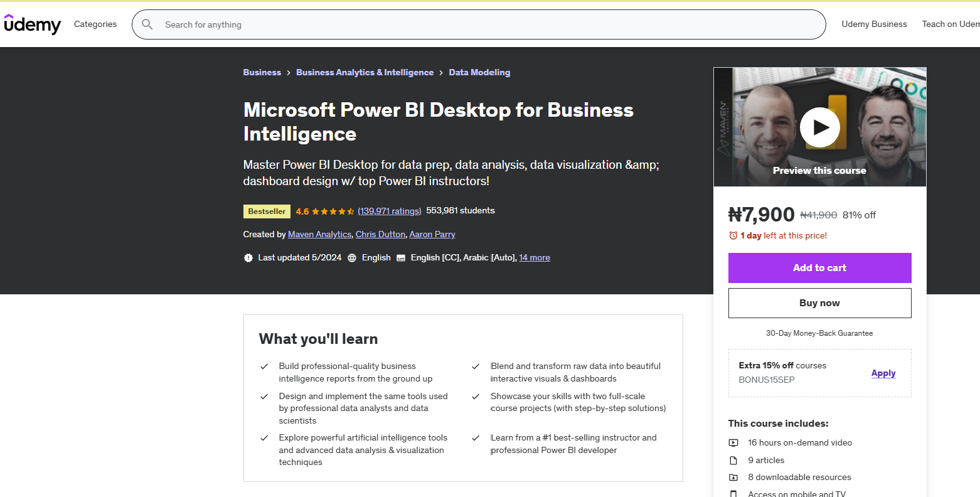The image size is (980, 497).
Task: Click the articles icon next to 9 articles
Action: point(734,460)
